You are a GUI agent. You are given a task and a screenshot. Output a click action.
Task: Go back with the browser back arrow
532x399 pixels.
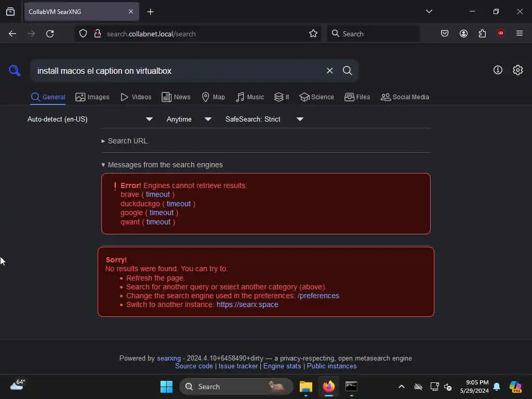coord(12,34)
